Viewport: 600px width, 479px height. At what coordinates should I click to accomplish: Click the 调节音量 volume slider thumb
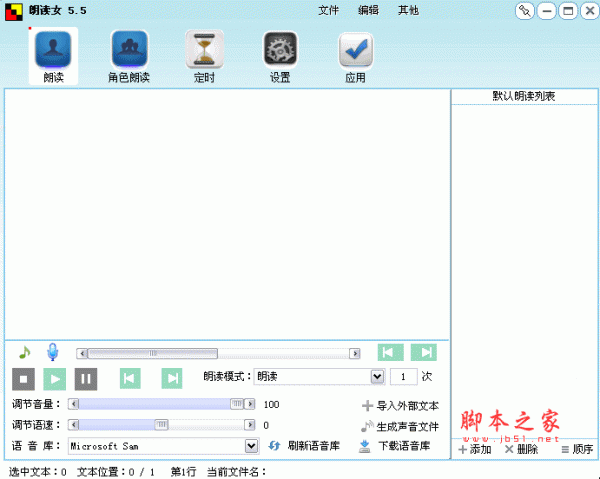tap(237, 404)
